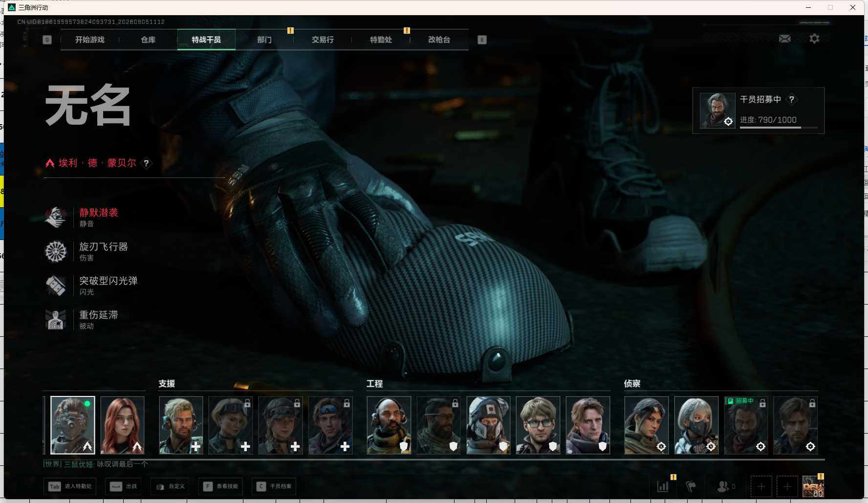This screenshot has width=868, height=503.
Task: Select the operator with glasses under 工程
Action: click(x=538, y=425)
